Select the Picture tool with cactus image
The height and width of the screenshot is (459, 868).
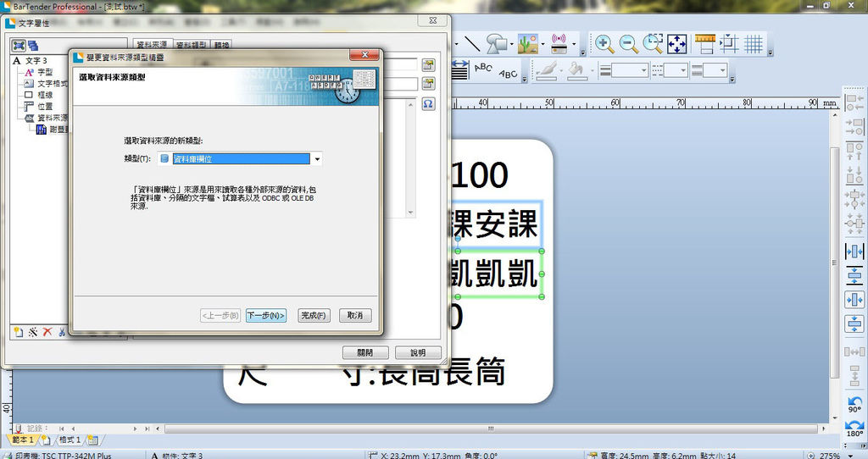[x=528, y=44]
